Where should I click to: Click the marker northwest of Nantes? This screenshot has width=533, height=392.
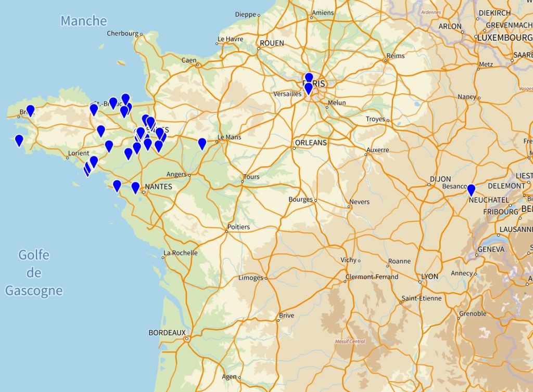click(118, 183)
